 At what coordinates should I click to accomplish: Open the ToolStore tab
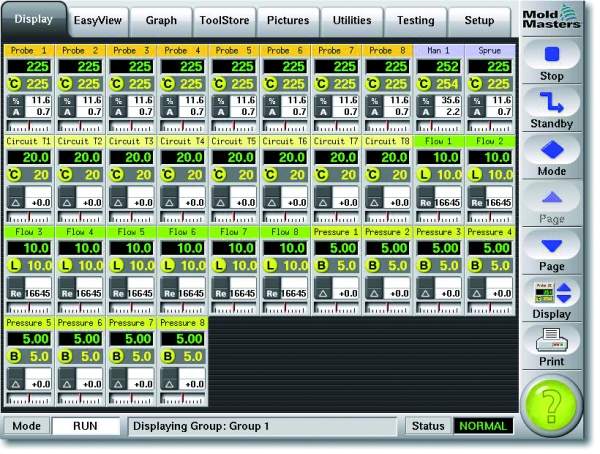tap(225, 20)
